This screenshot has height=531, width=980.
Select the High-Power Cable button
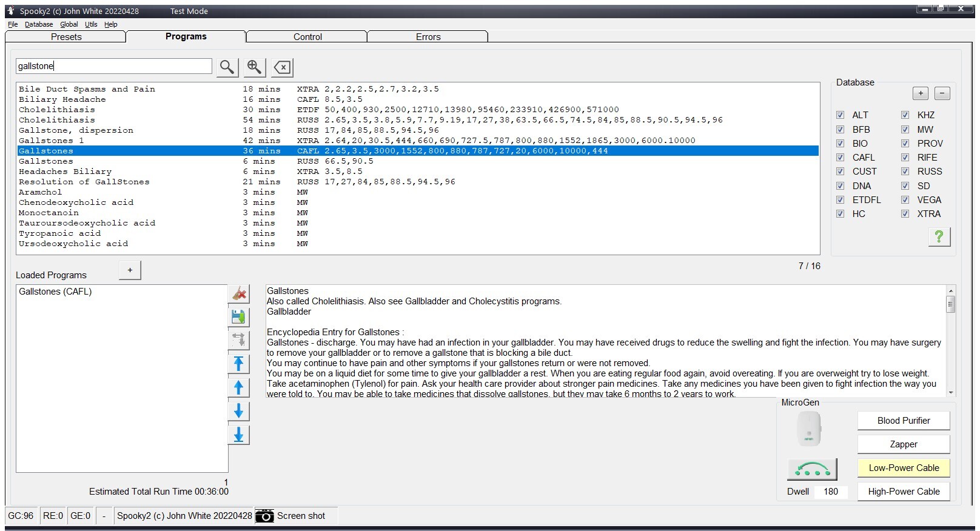pyautogui.click(x=904, y=492)
